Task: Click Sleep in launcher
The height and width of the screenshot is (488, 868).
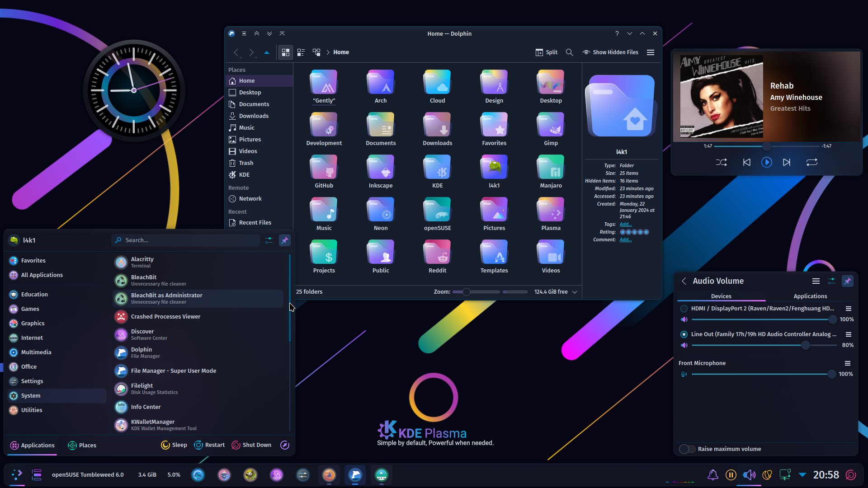Action: pos(174,445)
